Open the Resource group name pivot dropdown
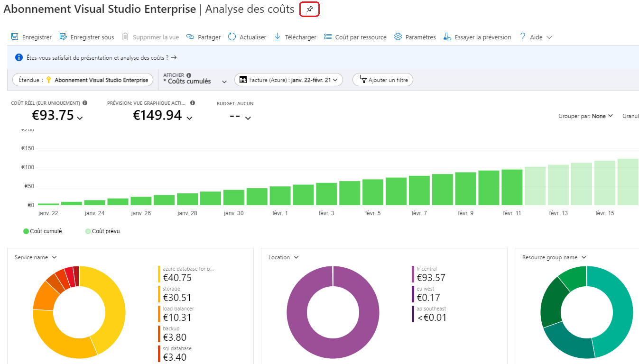 (554, 257)
